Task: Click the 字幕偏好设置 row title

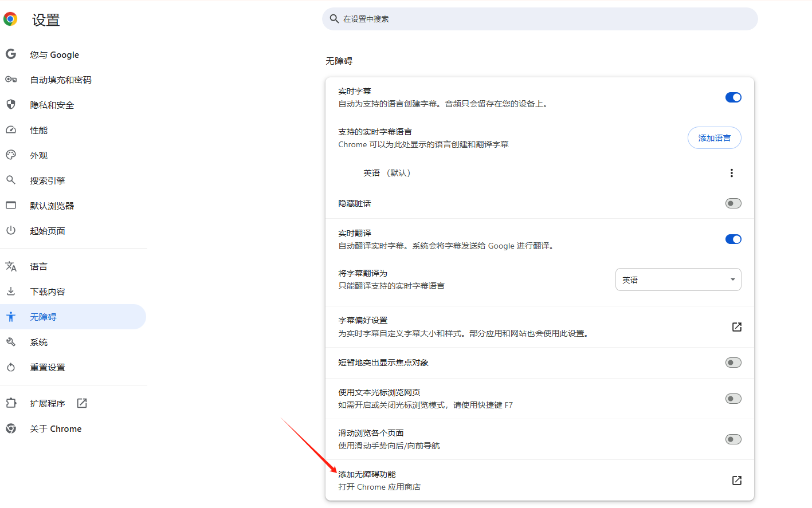Action: 363,320
